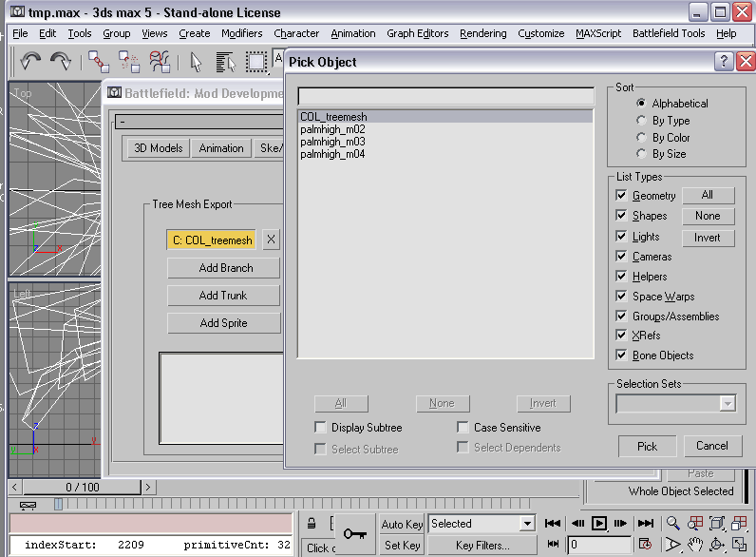
Task: Select the Field-of-View region tool
Action: click(x=673, y=545)
